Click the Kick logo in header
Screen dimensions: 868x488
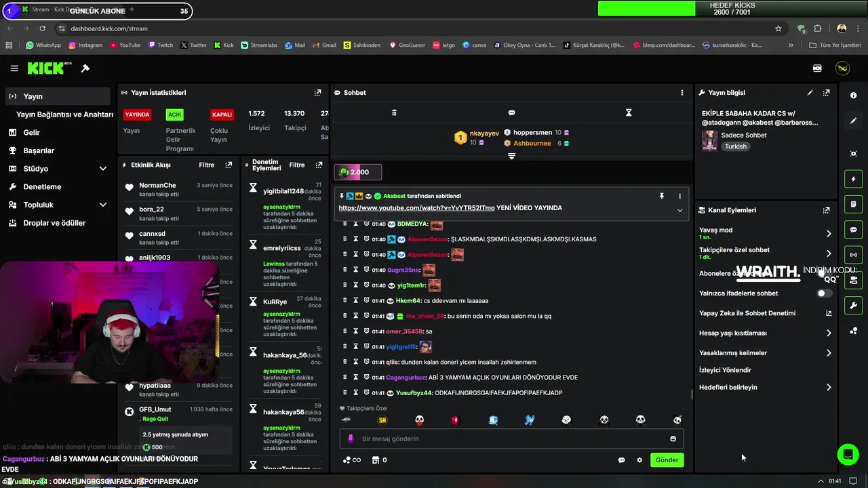(x=50, y=68)
